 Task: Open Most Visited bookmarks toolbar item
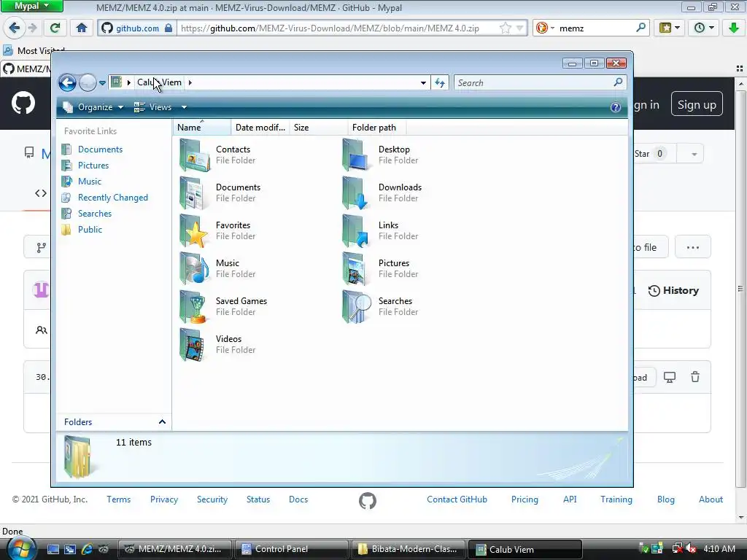click(x=34, y=50)
